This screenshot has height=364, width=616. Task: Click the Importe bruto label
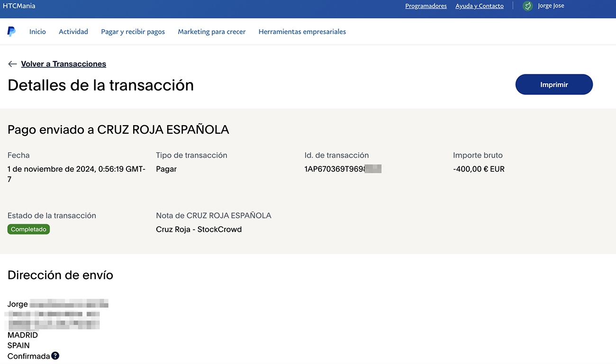pyautogui.click(x=478, y=155)
